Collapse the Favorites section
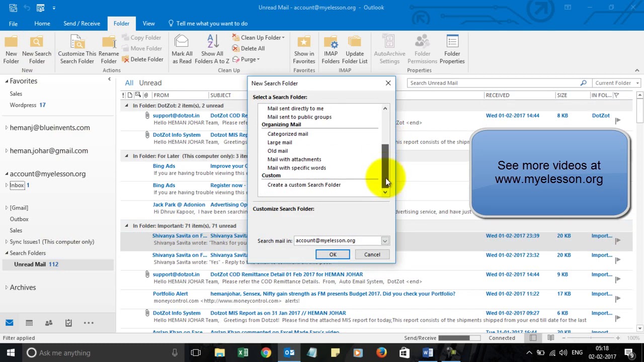The height and width of the screenshot is (362, 644). pos(7,81)
